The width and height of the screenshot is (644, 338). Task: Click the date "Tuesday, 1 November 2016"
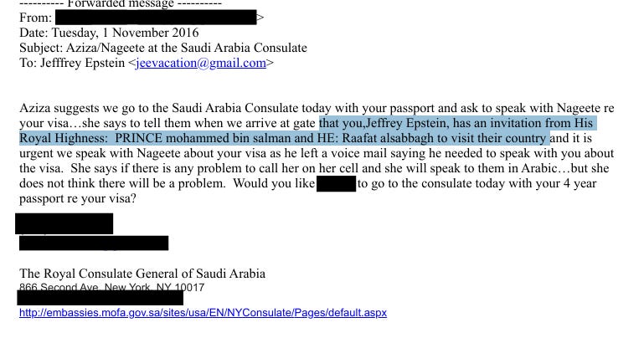pos(126,33)
